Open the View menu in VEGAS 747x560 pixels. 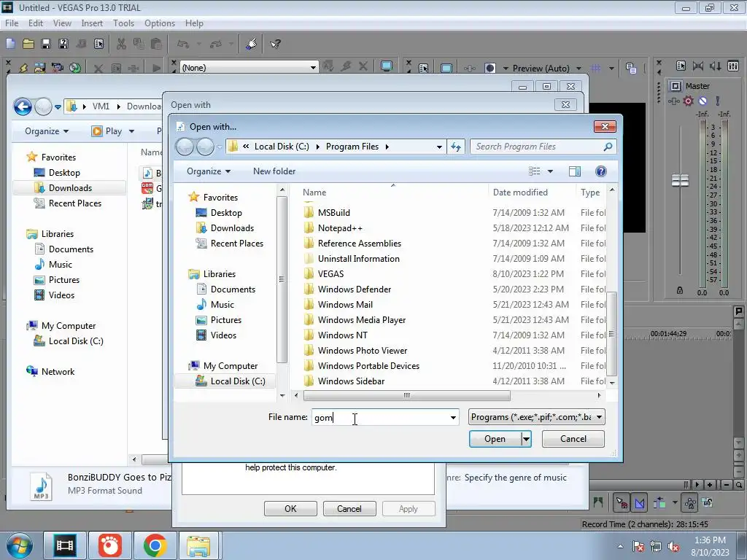point(62,23)
